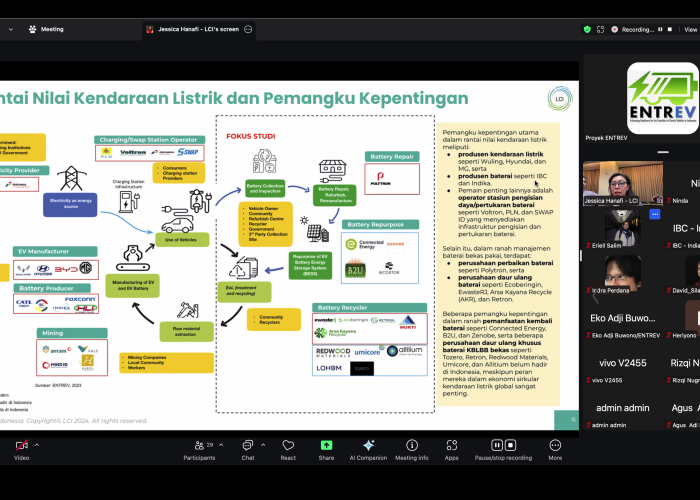This screenshot has height=500, width=700.
Task: Click the 'Use of Vehicles' green box
Action: pos(182,240)
